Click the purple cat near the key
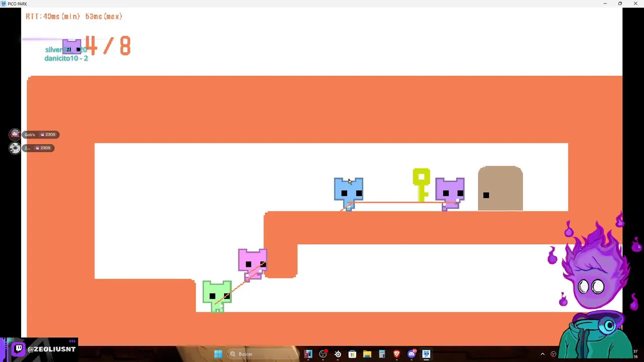The height and width of the screenshot is (362, 644). point(450,194)
